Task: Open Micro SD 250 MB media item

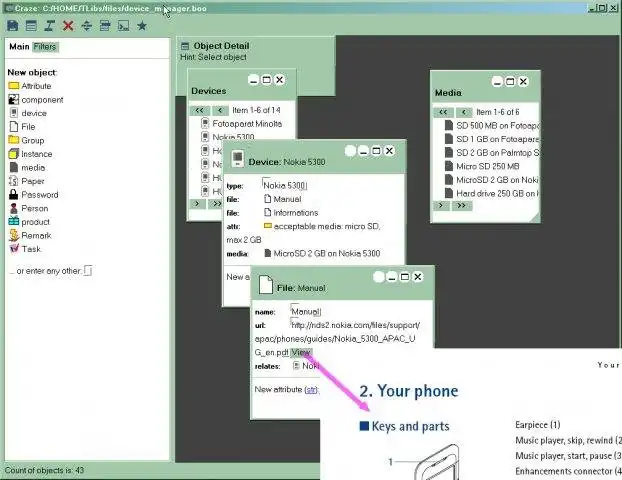Action: 482,166
